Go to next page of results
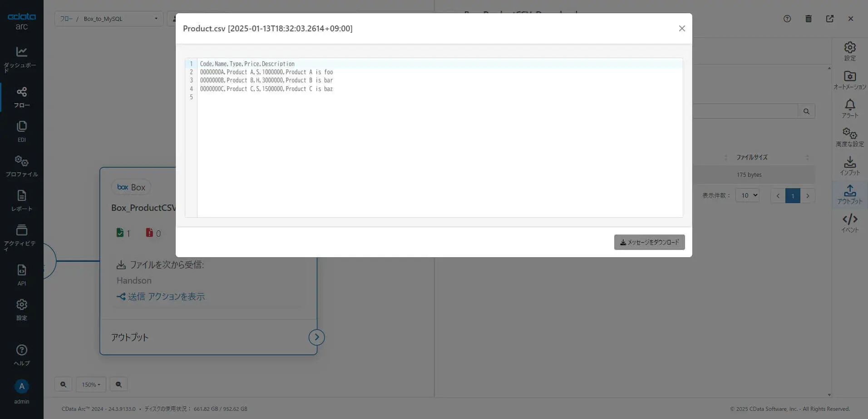 point(808,196)
